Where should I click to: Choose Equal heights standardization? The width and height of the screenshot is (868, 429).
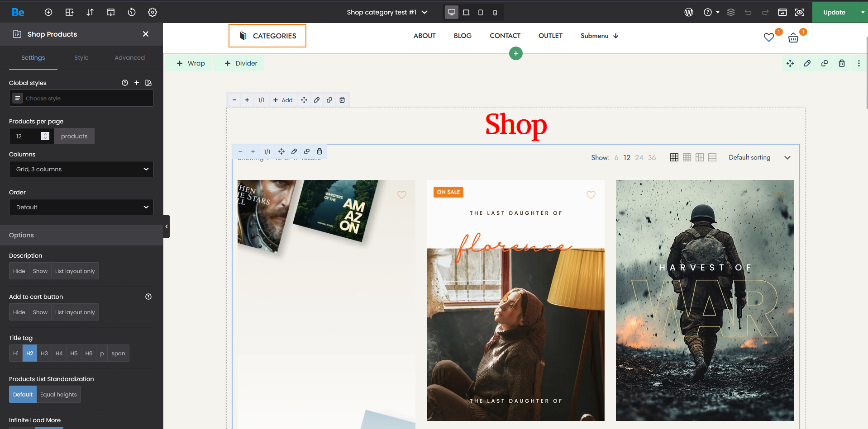coord(58,395)
